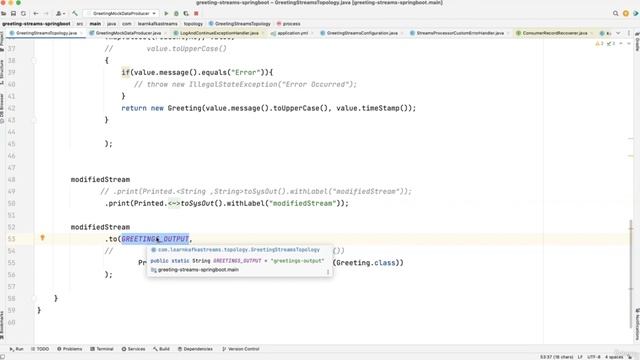Screen dimensions: 640x360
Task: Go to previous highlighted error arrow
Action: tap(621, 43)
